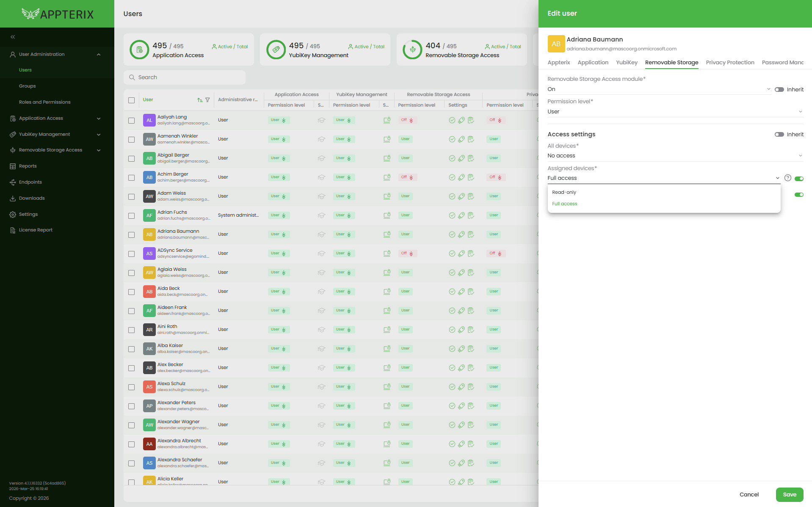
Task: Click the Save button
Action: pyautogui.click(x=789, y=494)
